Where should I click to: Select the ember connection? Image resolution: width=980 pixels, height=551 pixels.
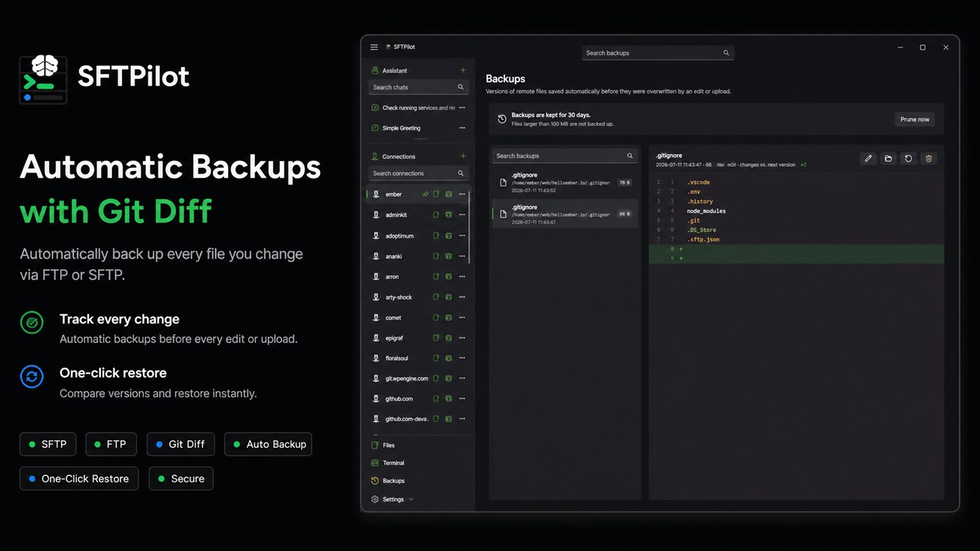click(418, 194)
